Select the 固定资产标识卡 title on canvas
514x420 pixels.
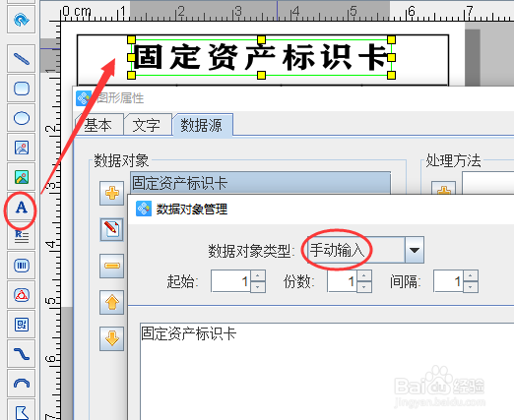(261, 58)
